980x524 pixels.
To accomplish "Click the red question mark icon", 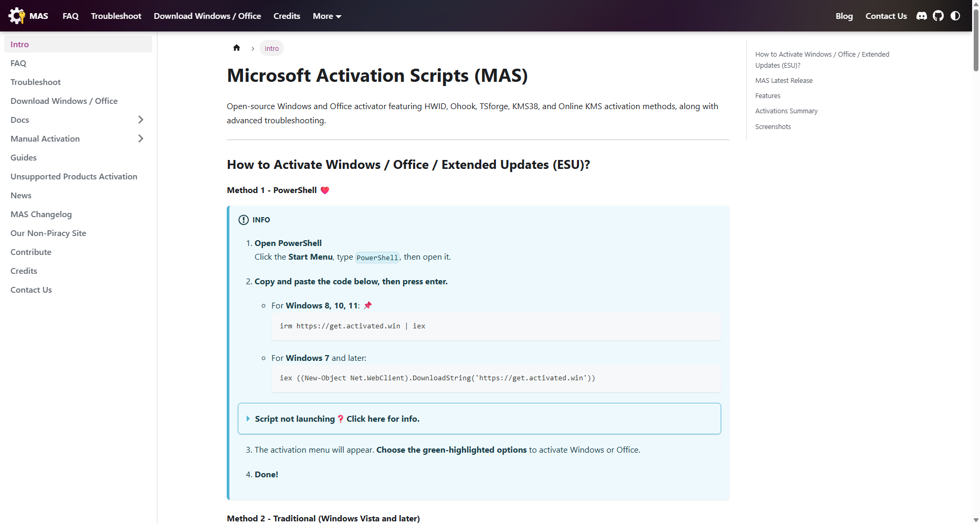I will point(341,419).
